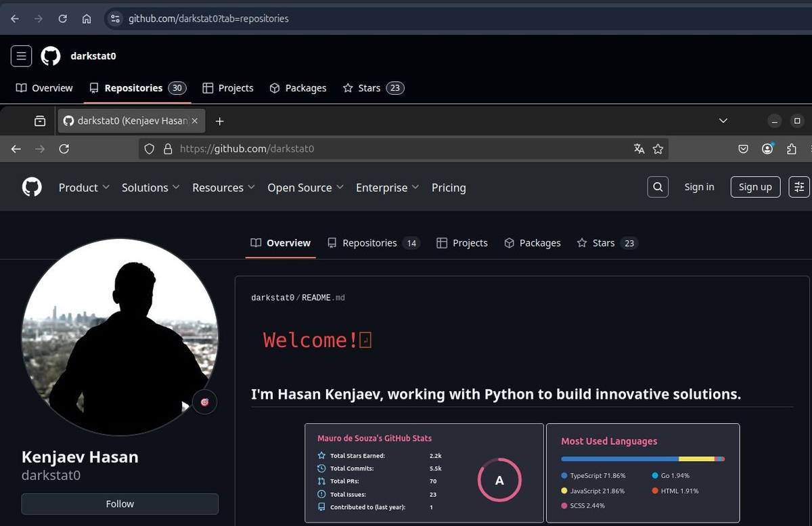812x526 pixels.
Task: Click the Go 1.94% entry
Action: pos(670,475)
